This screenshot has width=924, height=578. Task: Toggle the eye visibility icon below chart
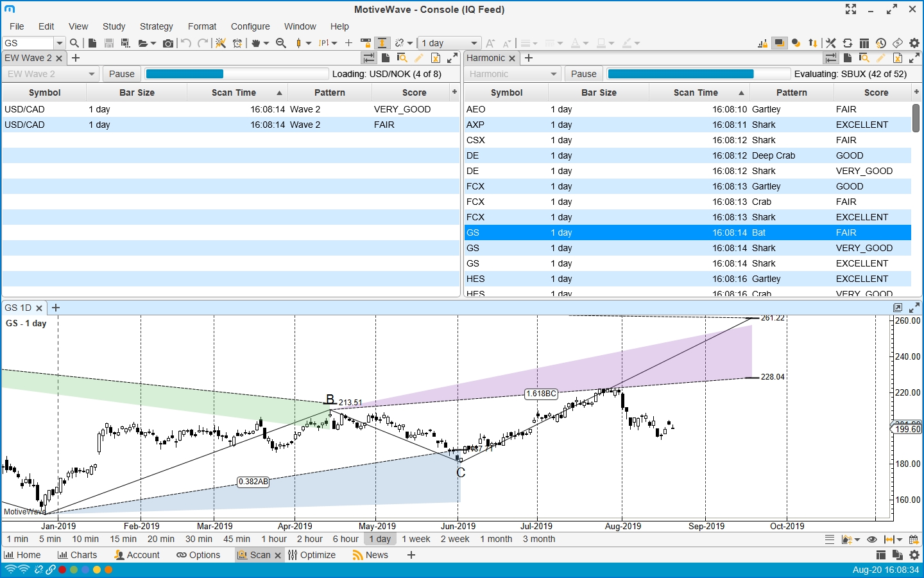(x=871, y=539)
